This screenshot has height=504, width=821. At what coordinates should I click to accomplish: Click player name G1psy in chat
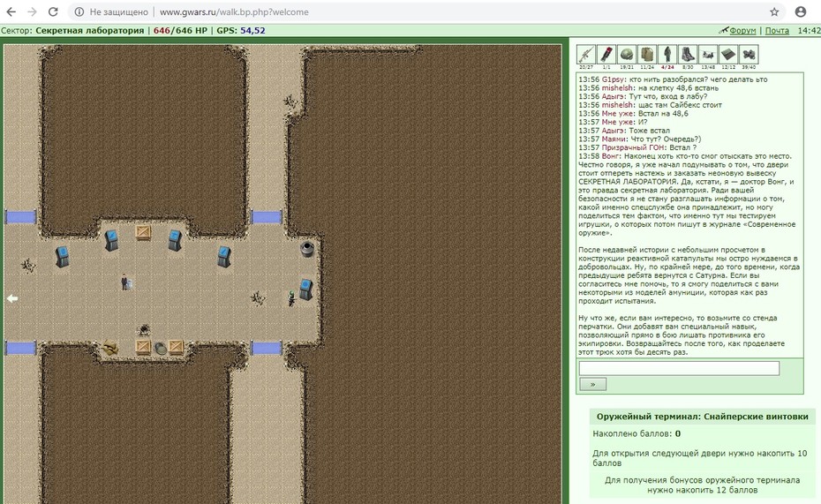pos(614,79)
